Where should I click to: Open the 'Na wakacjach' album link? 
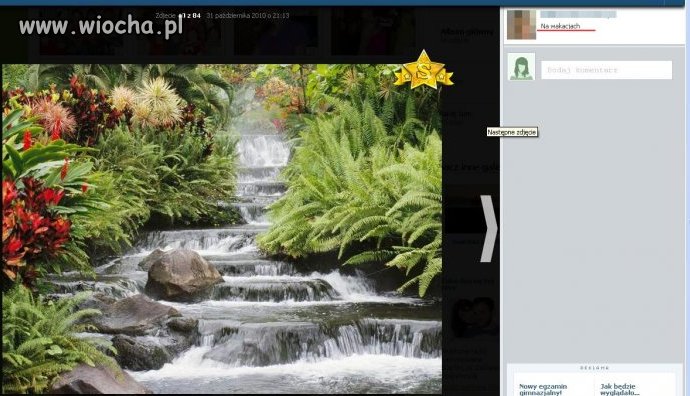560,26
